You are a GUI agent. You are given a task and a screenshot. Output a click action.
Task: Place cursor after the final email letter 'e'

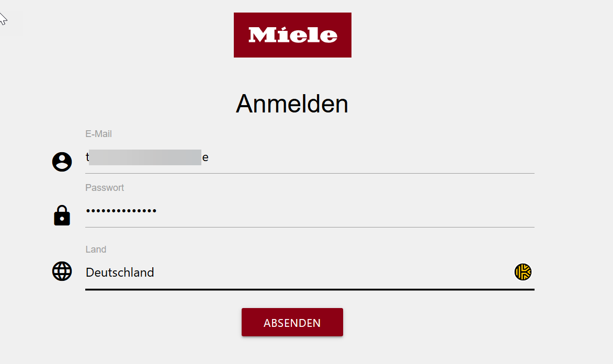209,157
